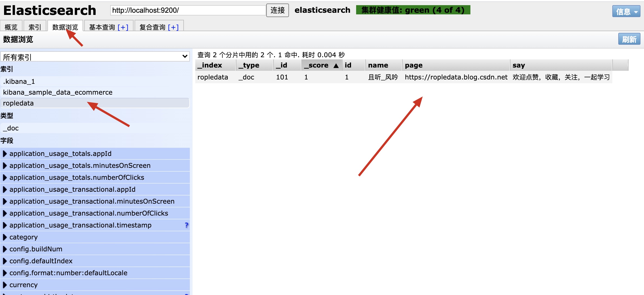
Task: Expand application_usage_totals.appId field
Action: coord(95,153)
